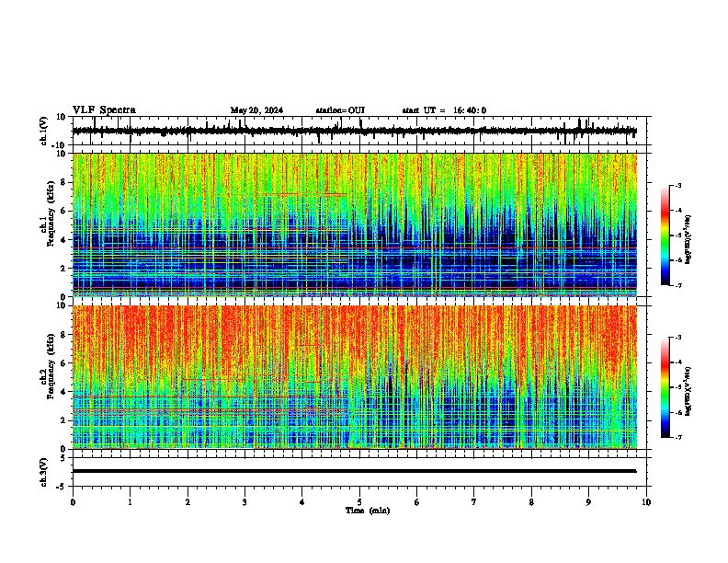Click the "-7" value on ch.2 color bar
This screenshot has height=563, width=728.
click(x=677, y=438)
